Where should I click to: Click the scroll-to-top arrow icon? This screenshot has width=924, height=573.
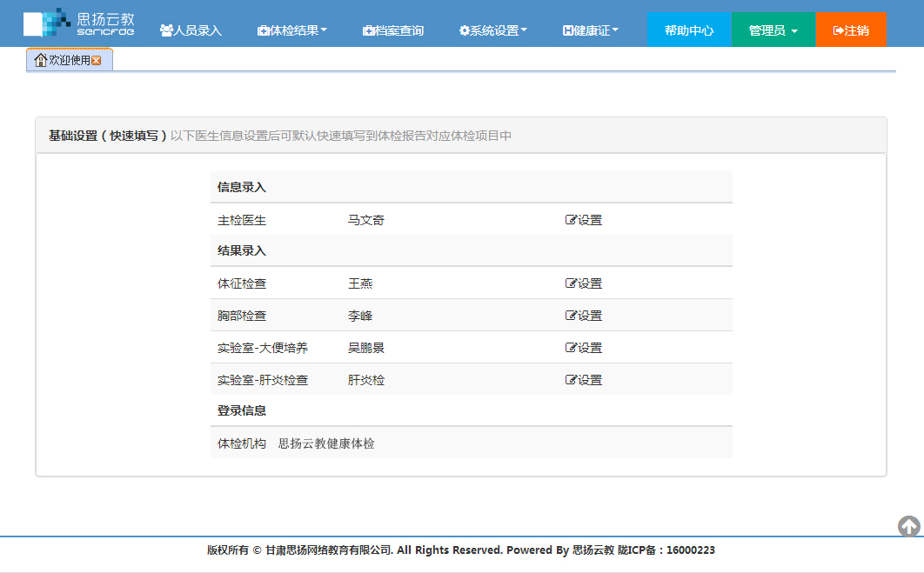tap(909, 526)
